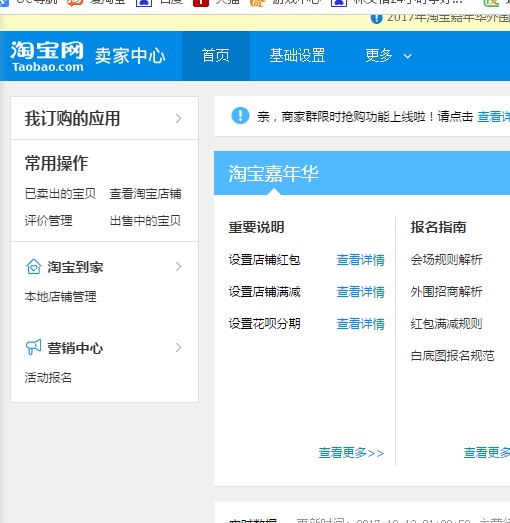Open 白底图报名规范 guide
This screenshot has width=510, height=523.
point(452,356)
